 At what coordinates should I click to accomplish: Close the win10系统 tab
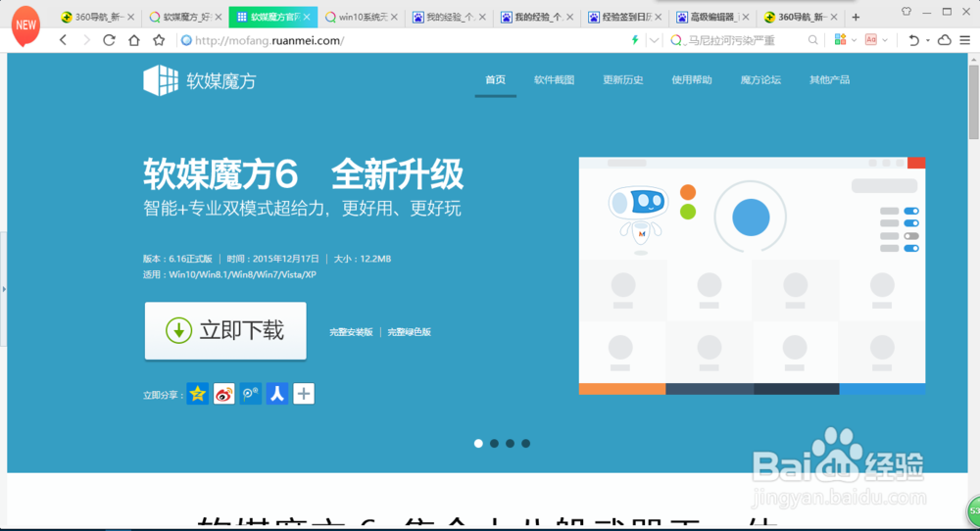(x=394, y=17)
